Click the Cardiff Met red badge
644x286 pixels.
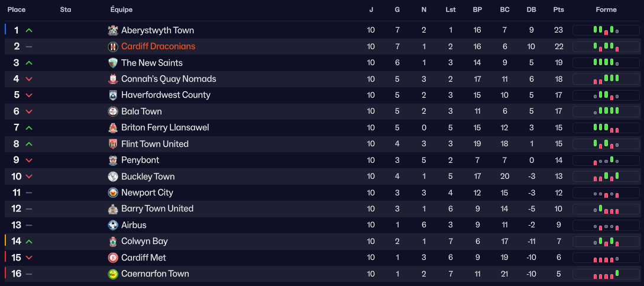[113, 258]
